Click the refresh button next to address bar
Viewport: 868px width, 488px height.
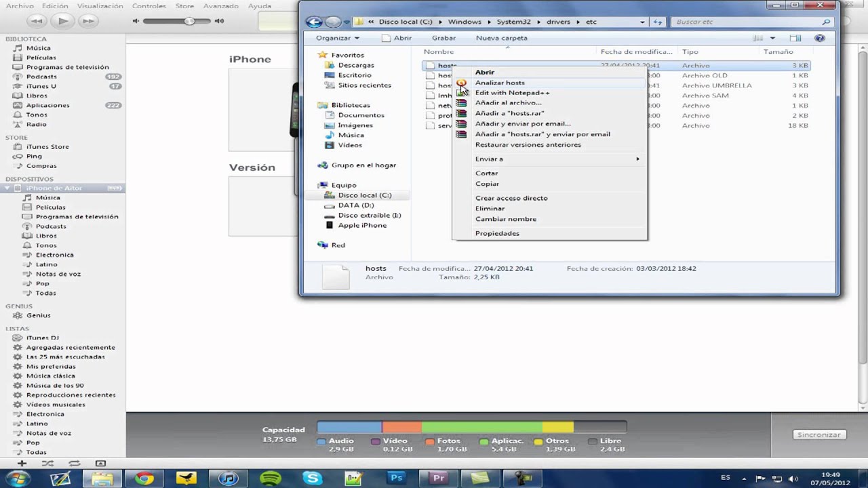pos(657,22)
